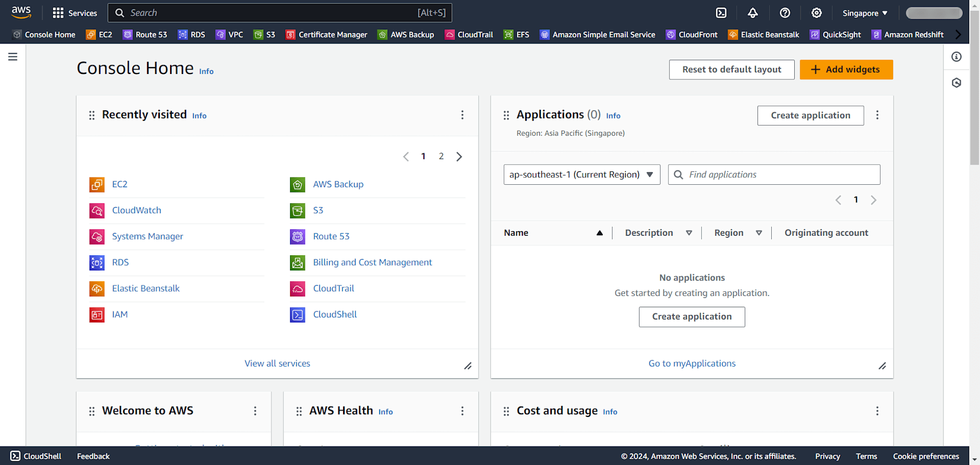Image resolution: width=980 pixels, height=465 pixels.
Task: Launch CloudShell from top bar icon
Action: [x=721, y=13]
